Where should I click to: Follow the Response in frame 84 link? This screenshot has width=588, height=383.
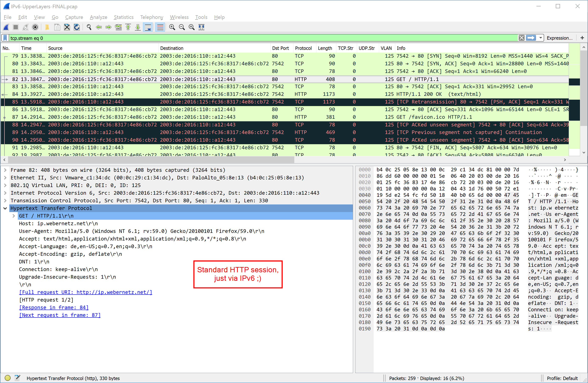pyautogui.click(x=54, y=307)
